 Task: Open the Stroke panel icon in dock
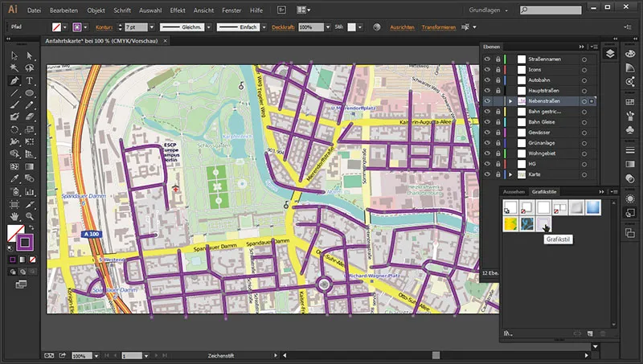tap(630, 150)
